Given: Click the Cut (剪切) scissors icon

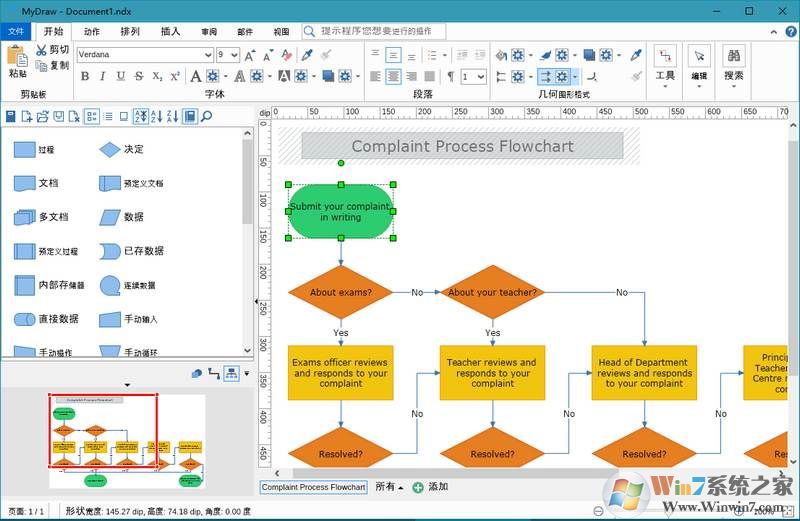Looking at the screenshot, I should coord(41,50).
